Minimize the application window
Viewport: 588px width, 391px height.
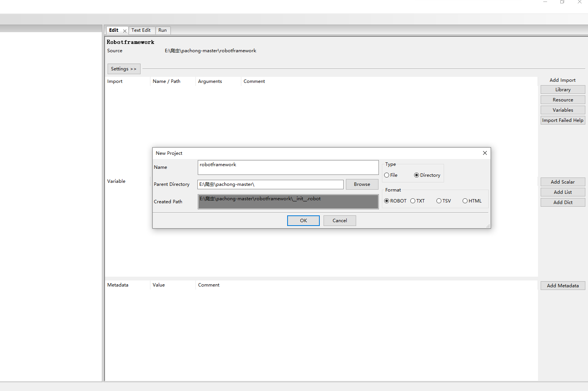(545, 2)
